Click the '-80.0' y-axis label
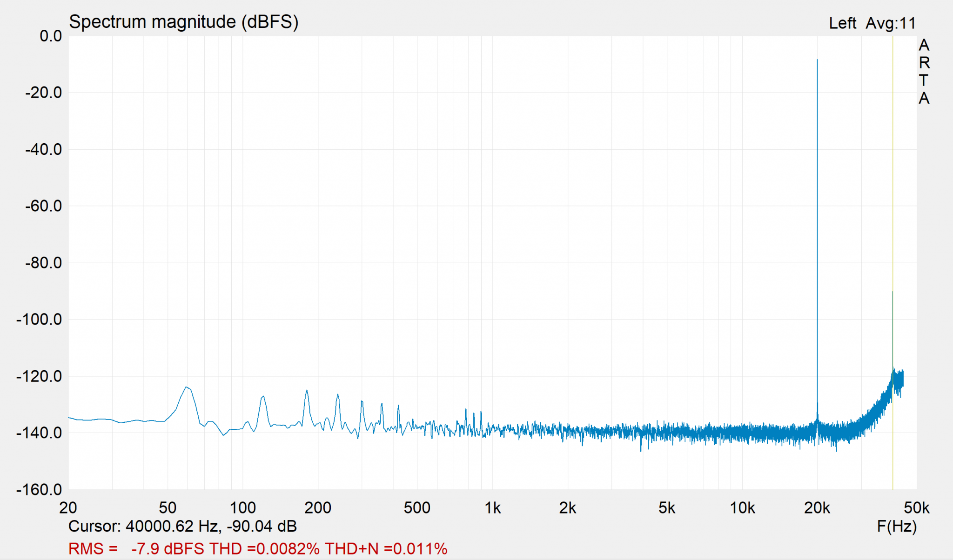 click(x=43, y=262)
